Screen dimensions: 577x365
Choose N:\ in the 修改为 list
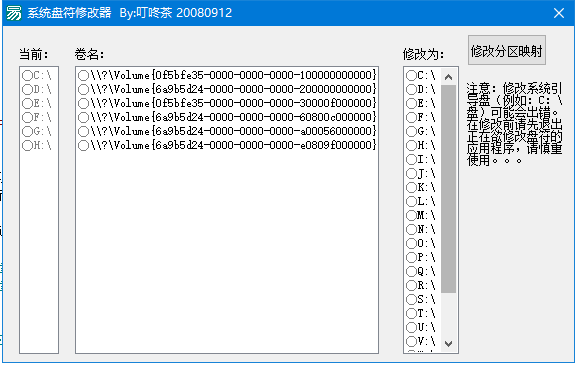[x=421, y=229]
